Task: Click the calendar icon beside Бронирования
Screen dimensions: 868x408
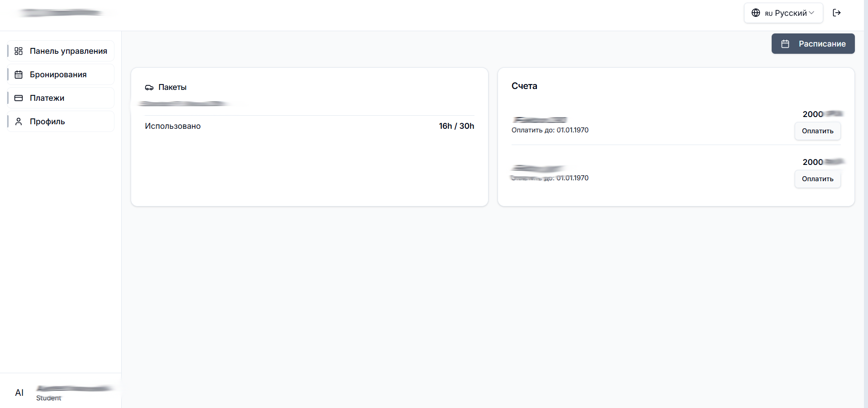Action: click(19, 75)
